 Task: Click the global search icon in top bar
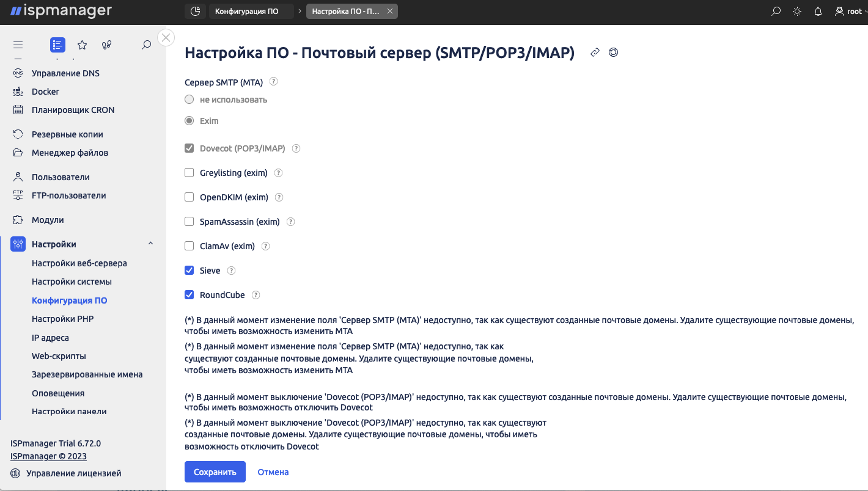(x=776, y=11)
